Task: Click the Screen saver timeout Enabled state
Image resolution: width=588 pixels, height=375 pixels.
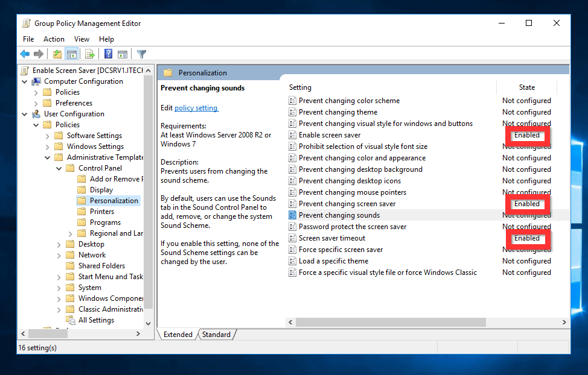Action: click(x=526, y=238)
